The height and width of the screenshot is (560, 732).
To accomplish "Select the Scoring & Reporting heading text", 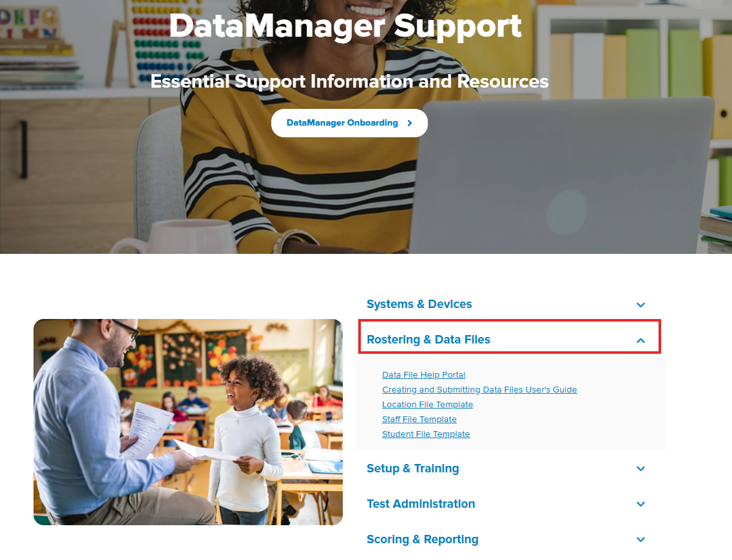I will 422,539.
